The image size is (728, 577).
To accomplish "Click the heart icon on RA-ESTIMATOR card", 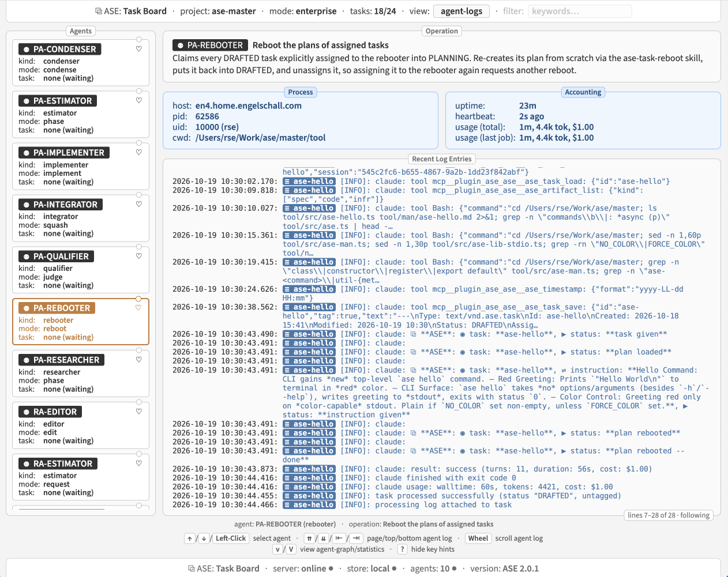I will [138, 463].
